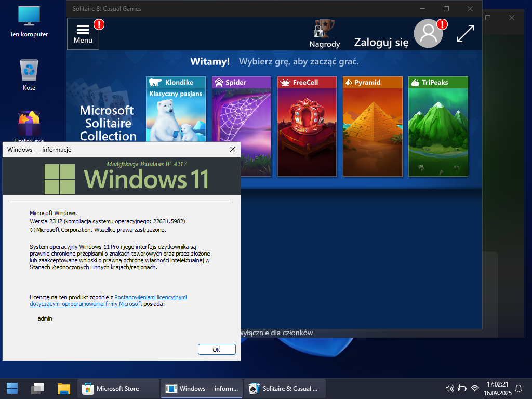Switch to Microsoft Store in the taskbar

(118, 389)
